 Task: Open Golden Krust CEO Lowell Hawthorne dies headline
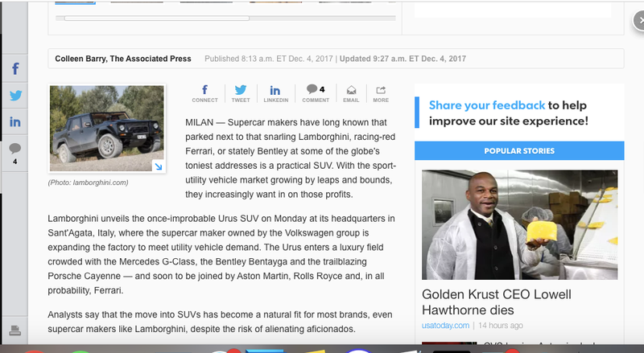(497, 302)
